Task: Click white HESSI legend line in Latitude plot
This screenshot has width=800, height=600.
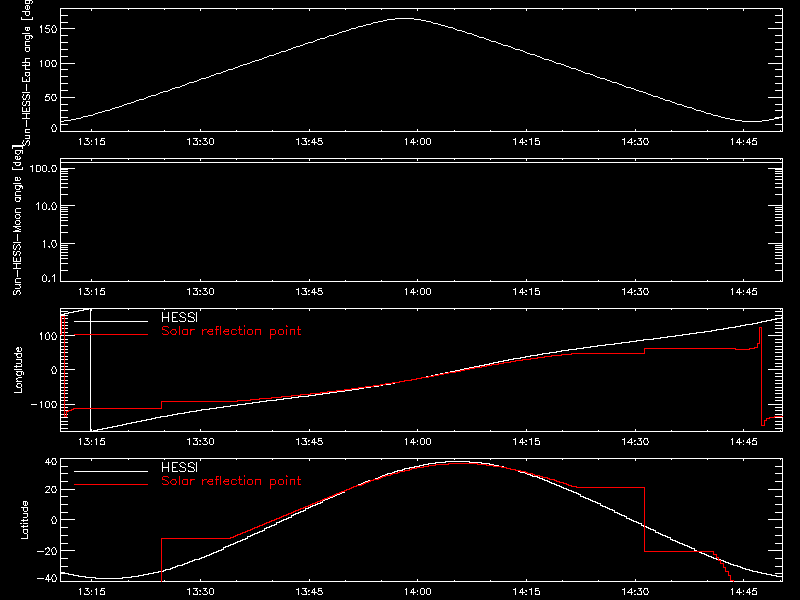Action: click(111, 471)
